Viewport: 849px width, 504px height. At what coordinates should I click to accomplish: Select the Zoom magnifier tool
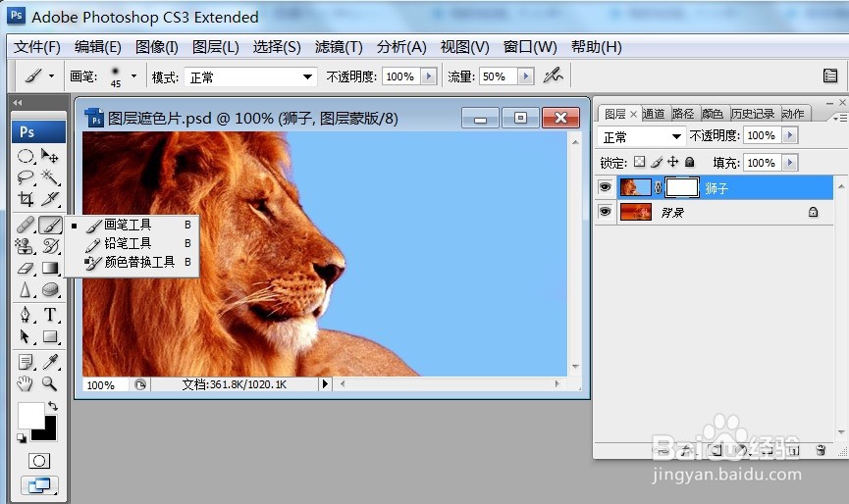50,384
